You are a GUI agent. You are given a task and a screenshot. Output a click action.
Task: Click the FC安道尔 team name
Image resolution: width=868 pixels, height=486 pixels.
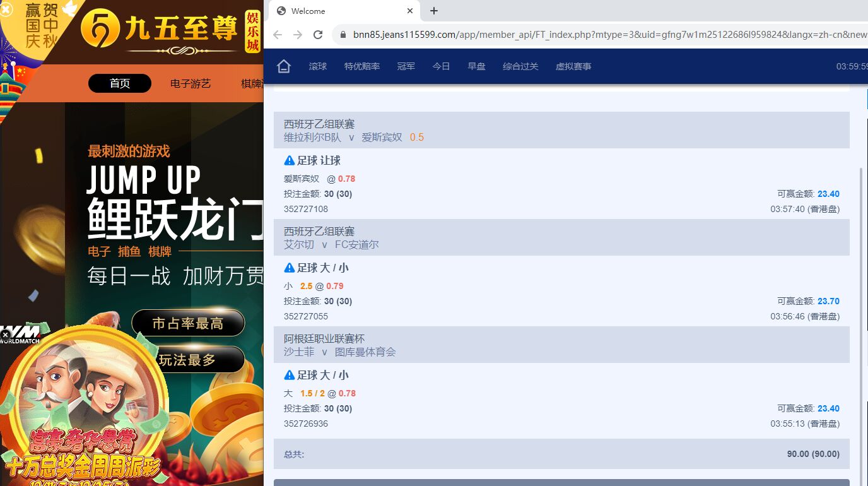pyautogui.click(x=357, y=244)
